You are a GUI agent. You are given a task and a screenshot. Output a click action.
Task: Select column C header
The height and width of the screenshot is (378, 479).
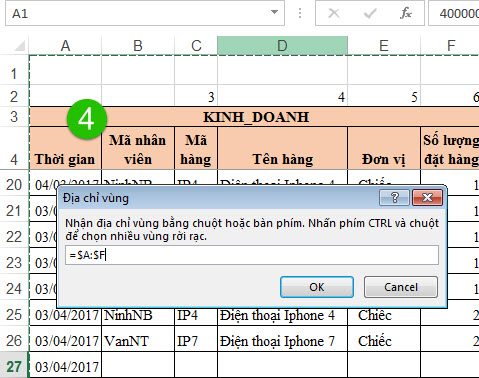(x=196, y=45)
